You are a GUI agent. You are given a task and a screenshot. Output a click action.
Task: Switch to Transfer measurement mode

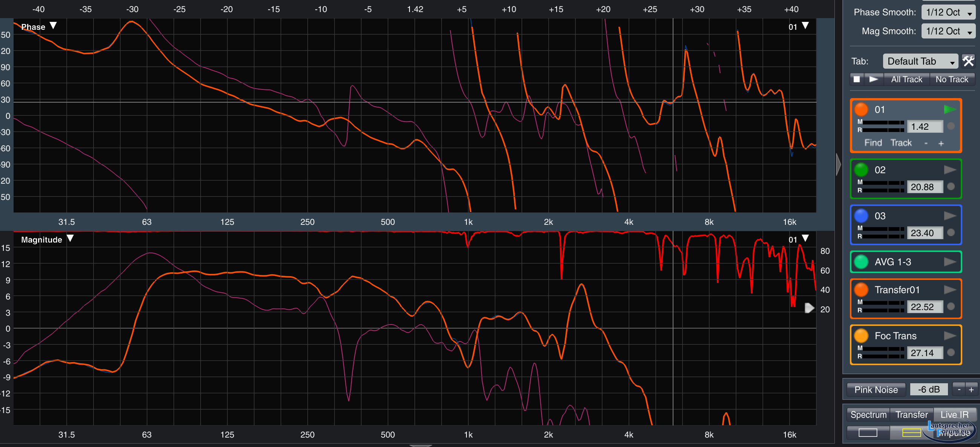[x=911, y=414]
